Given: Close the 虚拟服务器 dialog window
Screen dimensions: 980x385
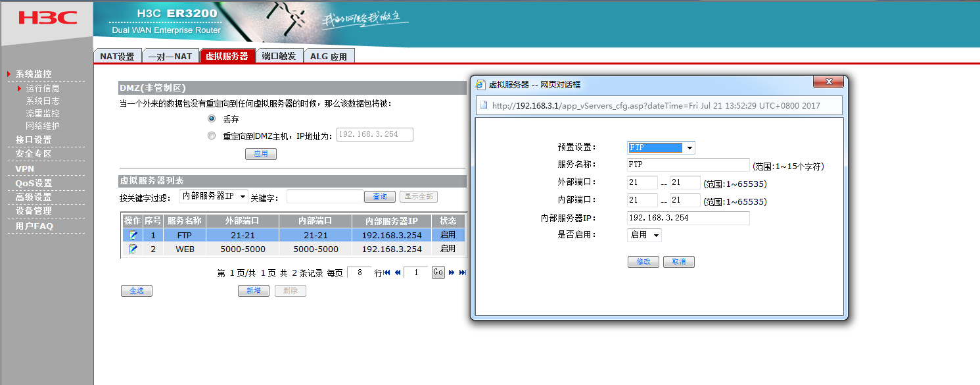Looking at the screenshot, I should [828, 82].
